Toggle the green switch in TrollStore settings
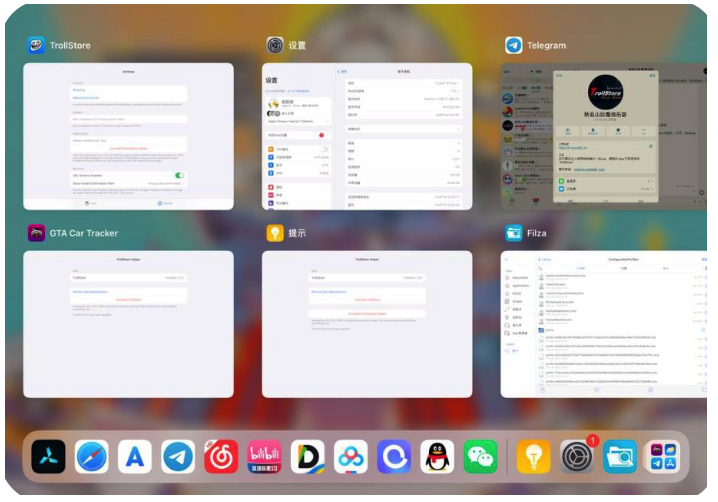This screenshot has height=502, width=718. (179, 175)
